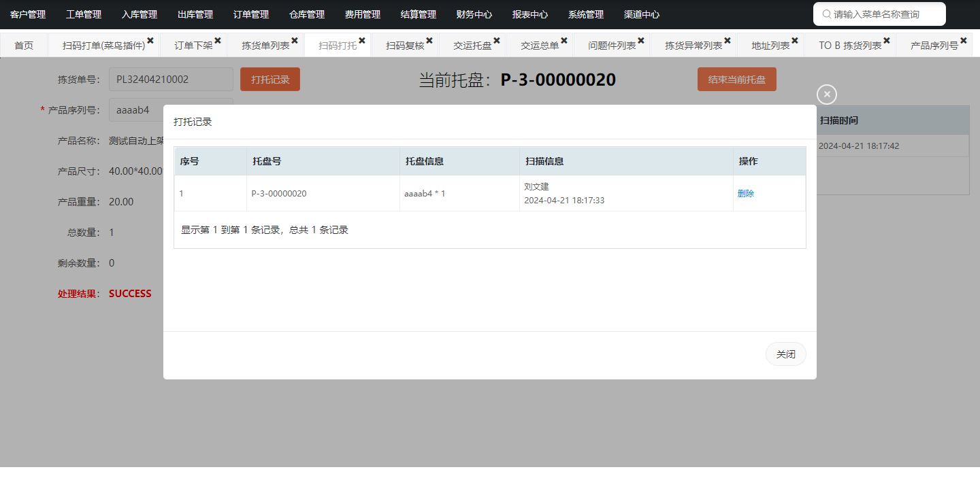Image resolution: width=980 pixels, height=478 pixels.
Task: Switch to the 扫码打单(菜鸟插件) tab
Action: click(103, 46)
